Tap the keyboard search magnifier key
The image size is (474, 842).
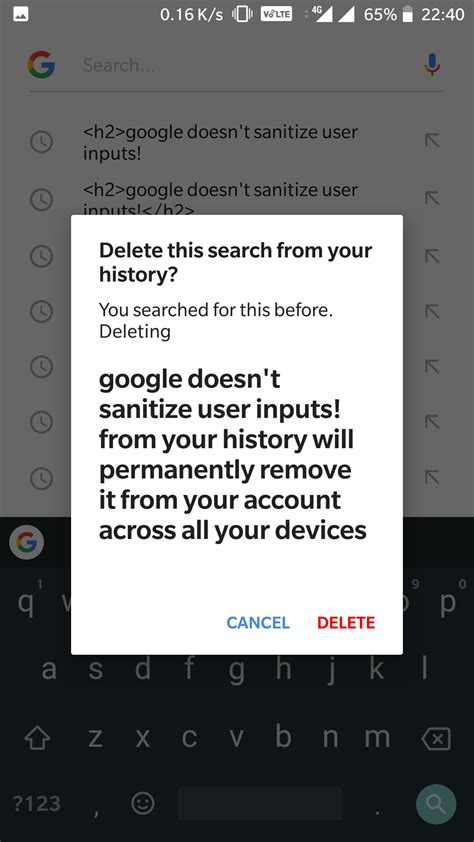point(436,804)
